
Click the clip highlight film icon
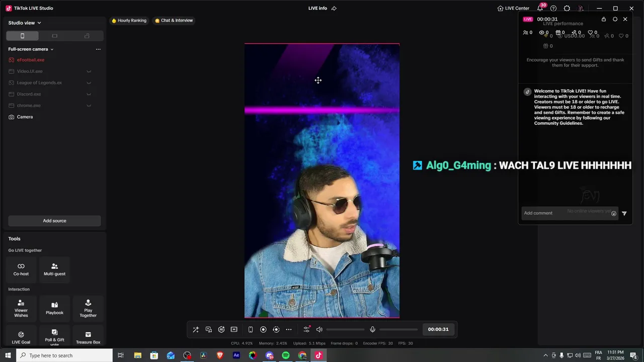click(x=234, y=329)
